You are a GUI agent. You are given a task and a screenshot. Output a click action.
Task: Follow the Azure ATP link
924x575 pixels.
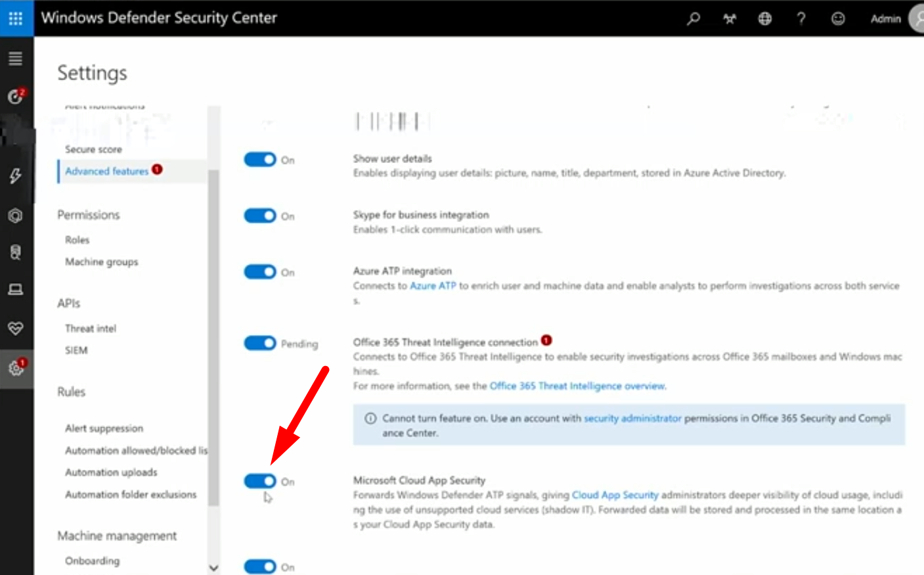click(x=433, y=286)
